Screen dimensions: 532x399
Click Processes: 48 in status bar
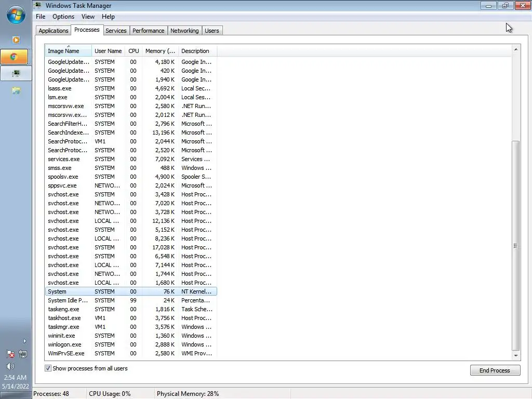pos(51,394)
